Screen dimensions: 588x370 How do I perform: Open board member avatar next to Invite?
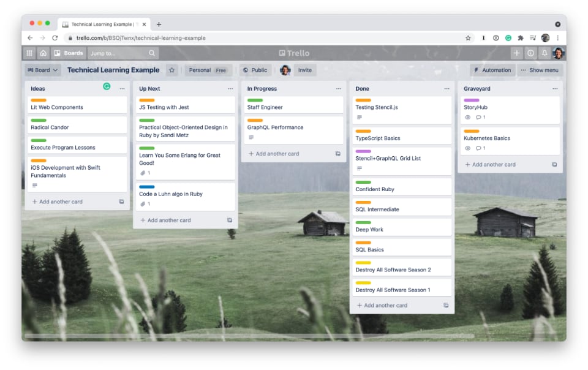[x=285, y=70]
